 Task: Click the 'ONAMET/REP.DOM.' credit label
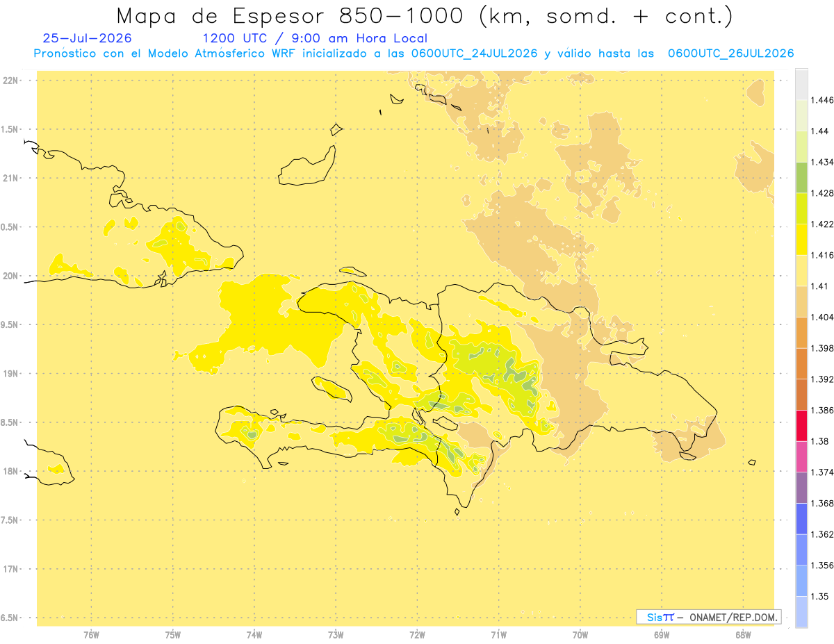coord(734,617)
